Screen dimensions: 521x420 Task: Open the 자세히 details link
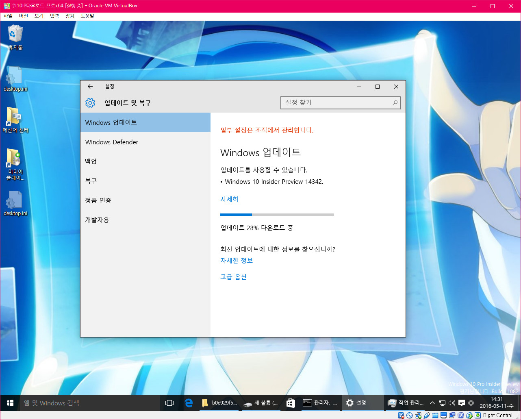pyautogui.click(x=229, y=199)
